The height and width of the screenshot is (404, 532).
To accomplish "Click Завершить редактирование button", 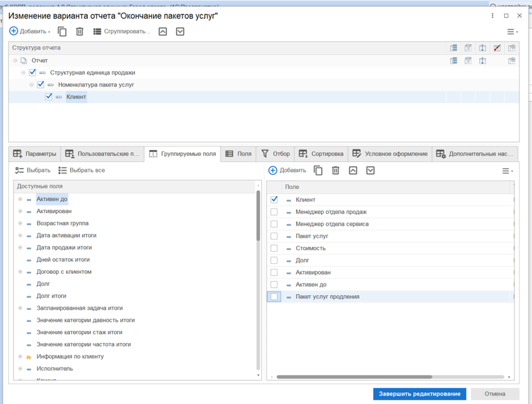I will 419,394.
